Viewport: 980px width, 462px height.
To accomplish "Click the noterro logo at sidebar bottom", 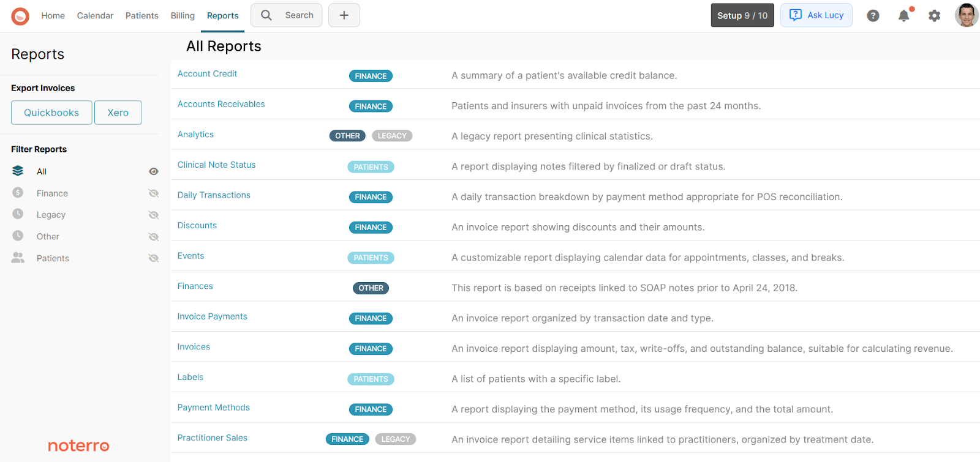I will (x=78, y=446).
